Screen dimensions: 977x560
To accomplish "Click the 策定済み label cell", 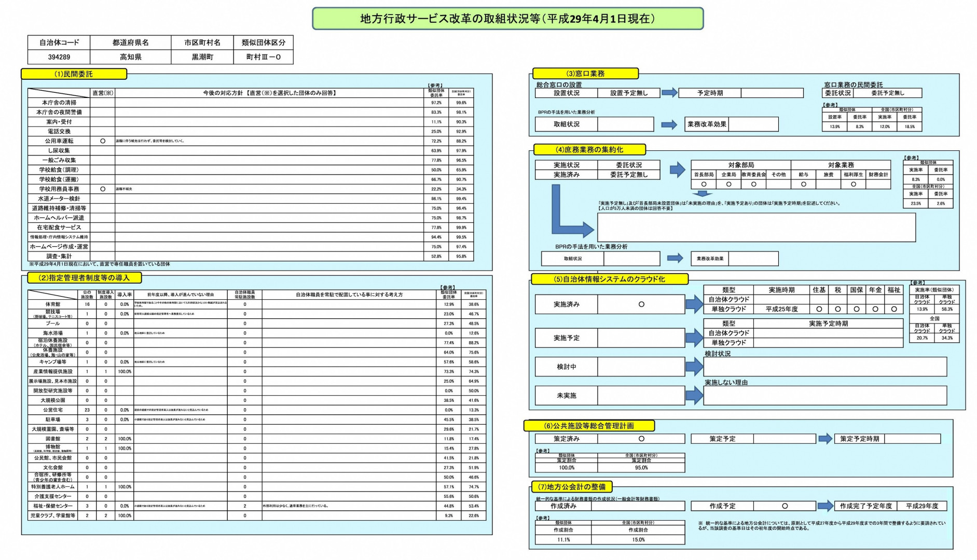I will (566, 439).
